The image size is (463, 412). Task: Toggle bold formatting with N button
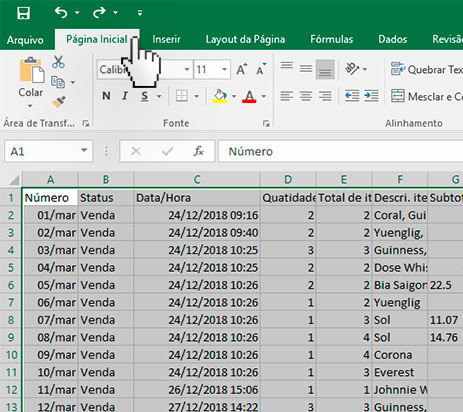pos(106,96)
